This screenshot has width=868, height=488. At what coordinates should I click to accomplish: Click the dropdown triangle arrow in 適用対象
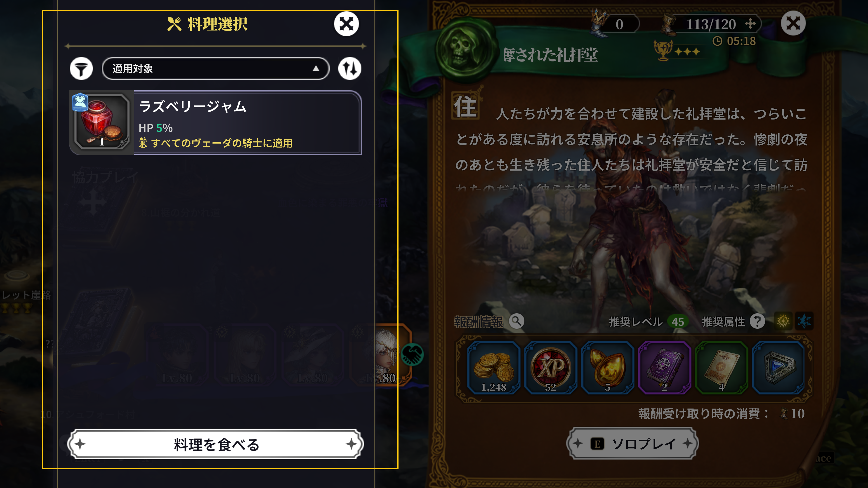[316, 69]
